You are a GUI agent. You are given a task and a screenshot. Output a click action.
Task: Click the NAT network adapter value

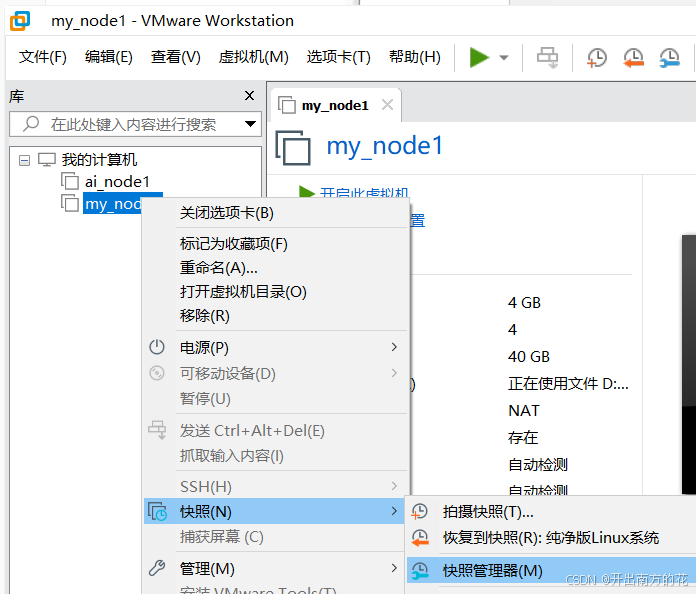(x=524, y=411)
